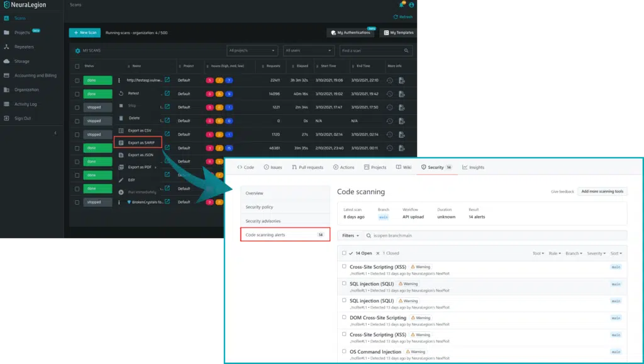Open the Sort dropdown
644x364 pixels.
(x=616, y=253)
